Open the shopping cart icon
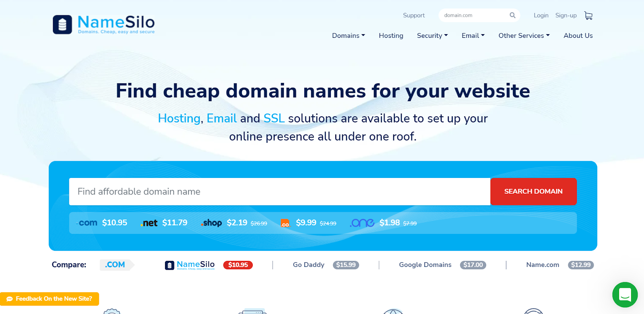The height and width of the screenshot is (314, 644). [x=588, y=15]
